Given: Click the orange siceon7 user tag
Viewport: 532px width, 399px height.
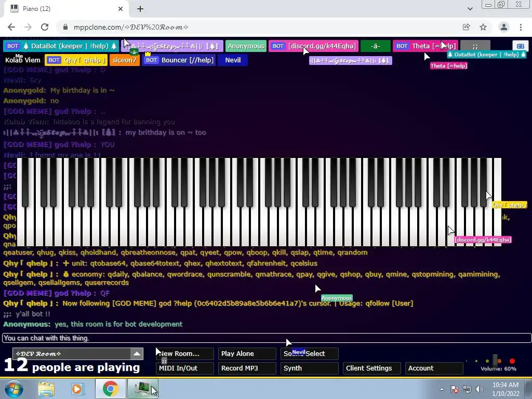Looking at the screenshot, I should pyautogui.click(x=125, y=60).
